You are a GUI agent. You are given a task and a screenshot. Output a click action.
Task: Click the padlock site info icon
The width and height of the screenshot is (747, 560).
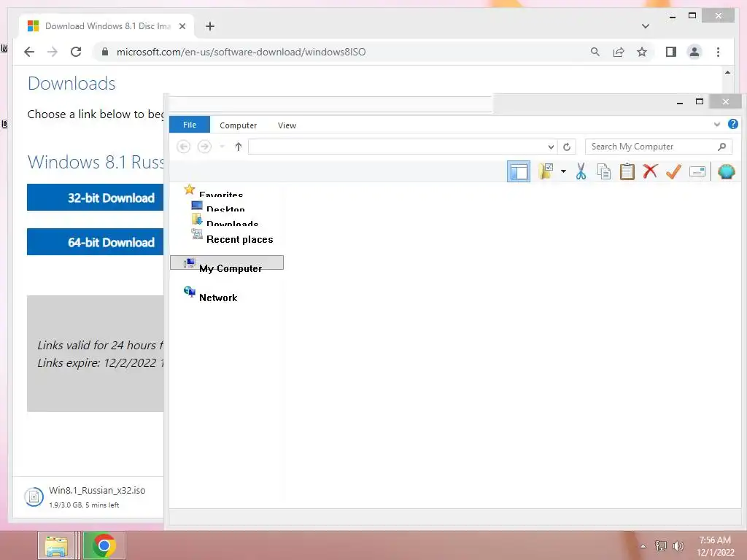click(105, 52)
